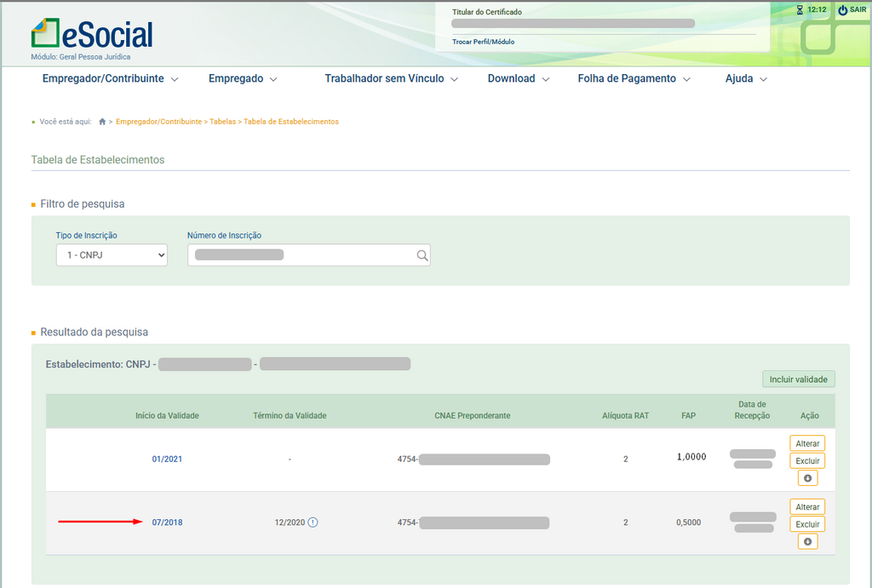Expand the Folha de Pagamento menu
The height and width of the screenshot is (588, 872).
634,78
